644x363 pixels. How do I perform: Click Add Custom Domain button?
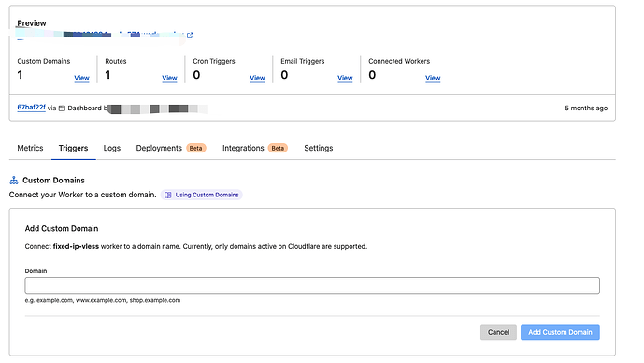(560, 332)
